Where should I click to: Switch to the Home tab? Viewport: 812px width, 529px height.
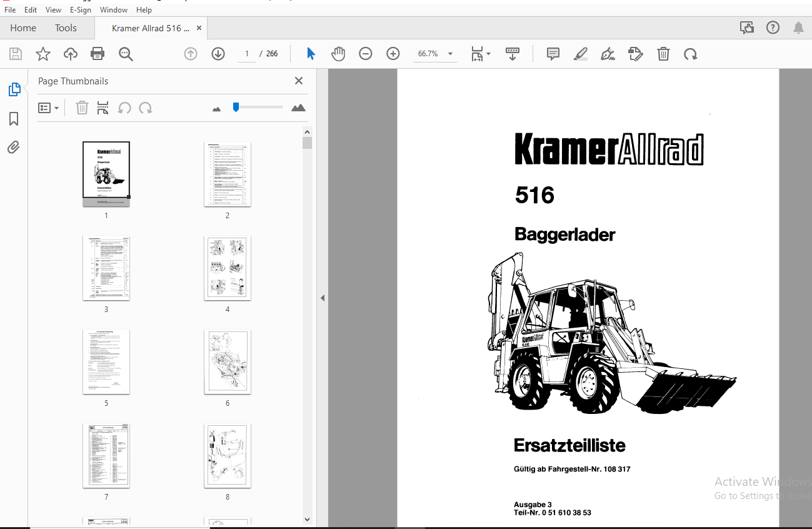coord(23,28)
